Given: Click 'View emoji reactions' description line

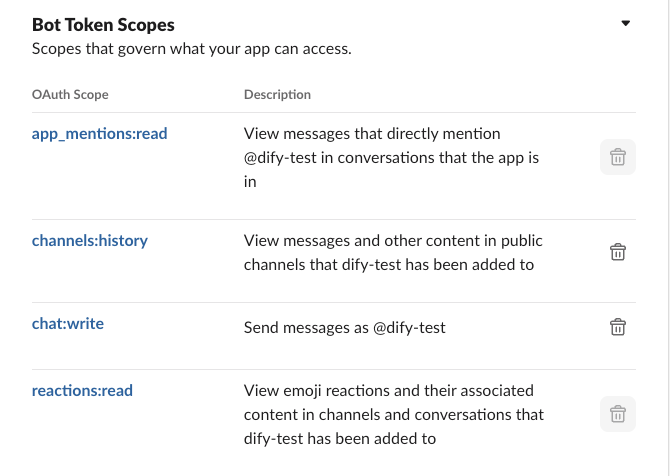Looking at the screenshot, I should pyautogui.click(x=389, y=390).
